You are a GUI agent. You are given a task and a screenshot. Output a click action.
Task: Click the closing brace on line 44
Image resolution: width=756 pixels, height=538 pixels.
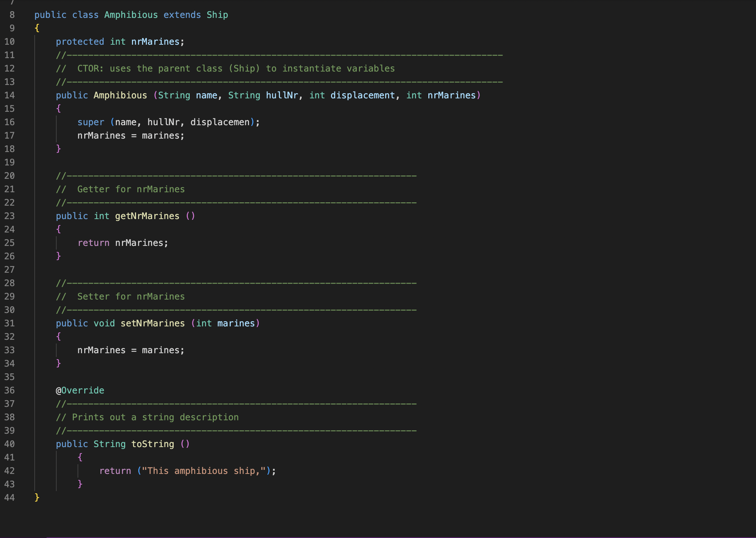pyautogui.click(x=37, y=498)
